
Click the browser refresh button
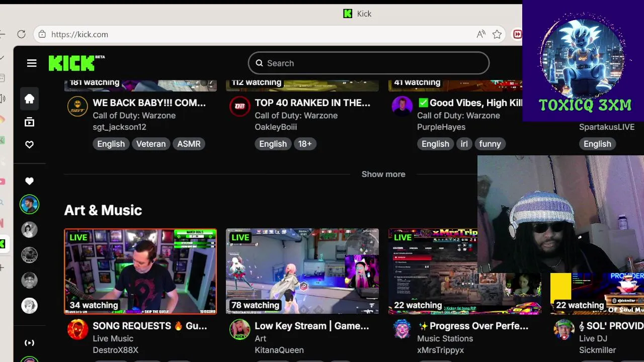click(x=21, y=34)
